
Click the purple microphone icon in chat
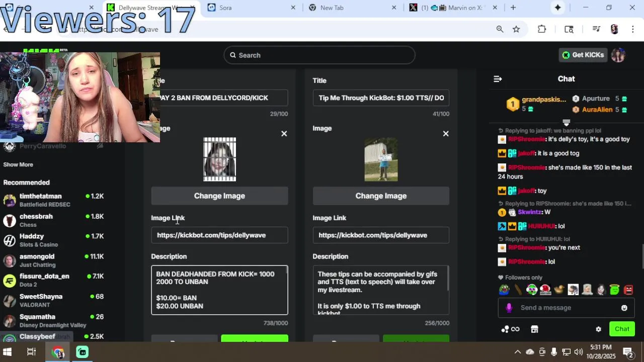pos(509,308)
